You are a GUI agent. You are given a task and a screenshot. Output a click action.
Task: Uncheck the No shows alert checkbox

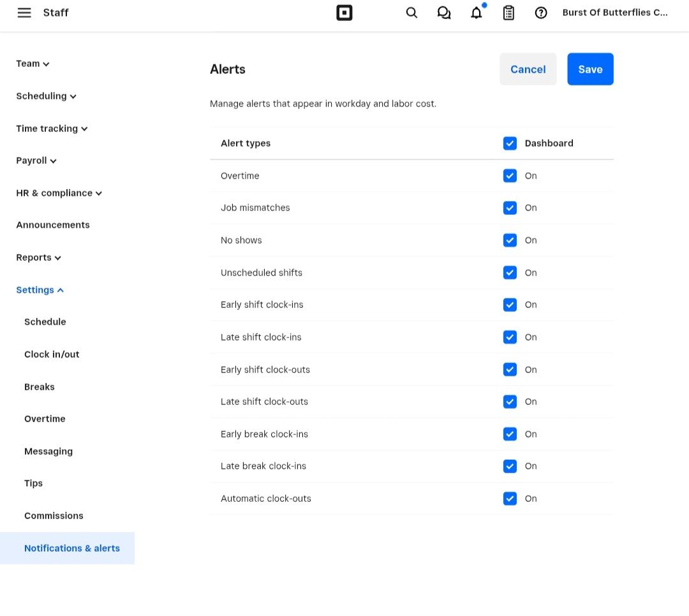[510, 240]
